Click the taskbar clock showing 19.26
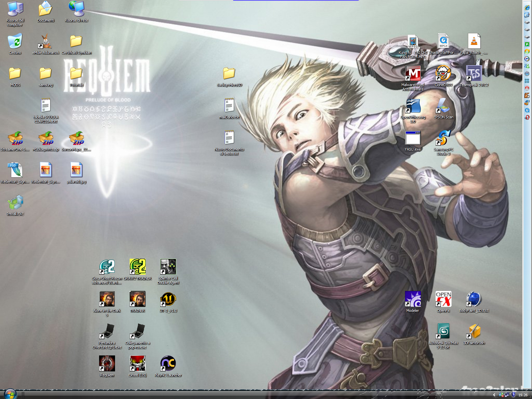Viewport: 532px width, 399px height. [x=523, y=395]
